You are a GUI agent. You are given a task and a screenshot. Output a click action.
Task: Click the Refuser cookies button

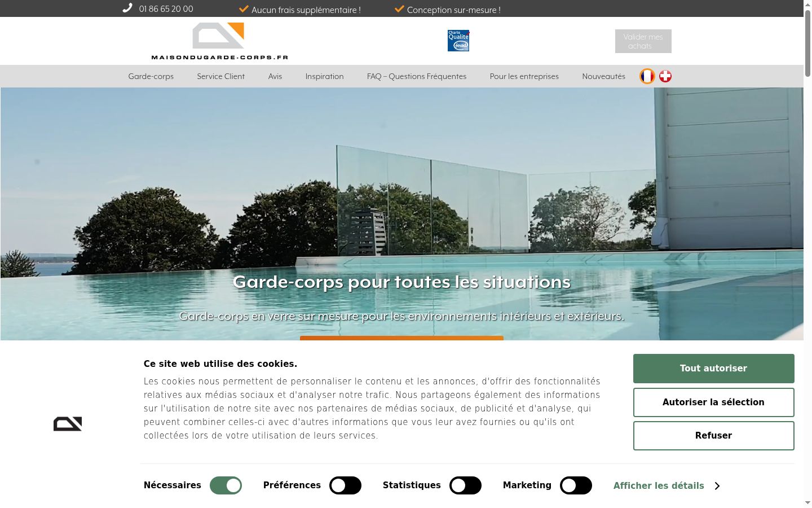click(x=713, y=436)
